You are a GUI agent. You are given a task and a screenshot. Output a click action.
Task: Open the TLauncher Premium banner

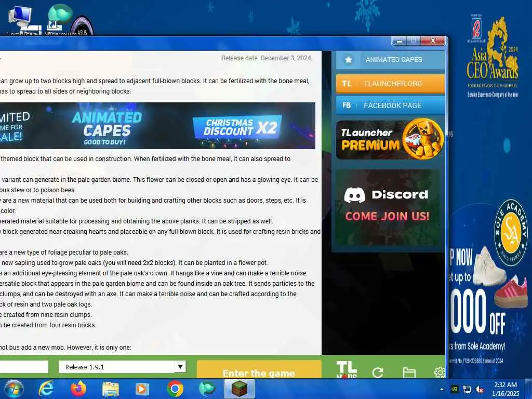pos(390,139)
